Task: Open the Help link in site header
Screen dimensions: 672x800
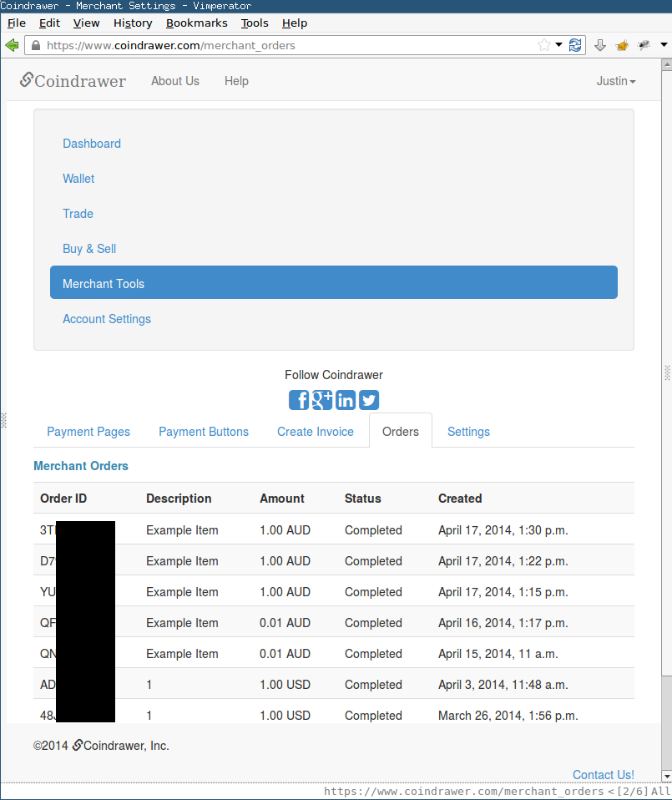Action: click(236, 81)
